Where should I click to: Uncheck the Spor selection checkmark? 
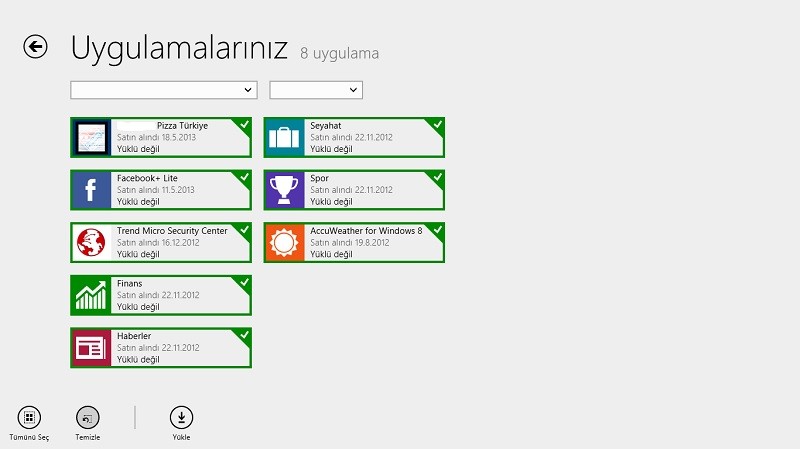pyautogui.click(x=437, y=177)
